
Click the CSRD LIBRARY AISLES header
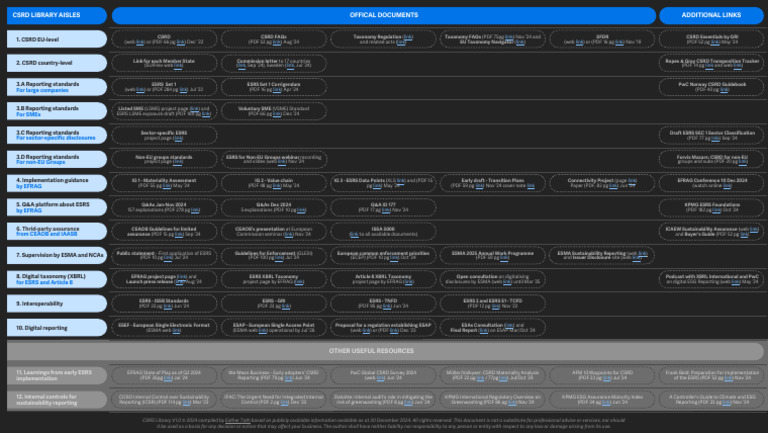point(57,15)
